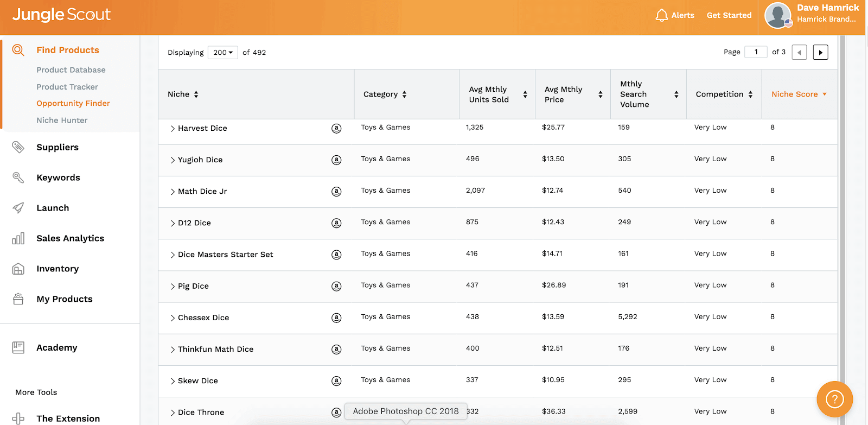868x425 pixels.
Task: Sort by Avg Mthly Price
Action: click(573, 94)
